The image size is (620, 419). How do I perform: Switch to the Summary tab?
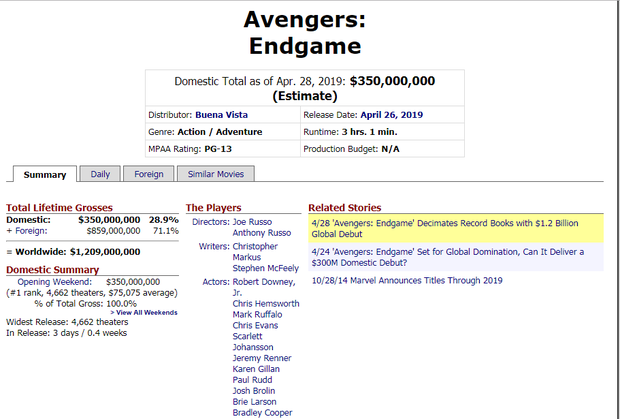tap(45, 174)
